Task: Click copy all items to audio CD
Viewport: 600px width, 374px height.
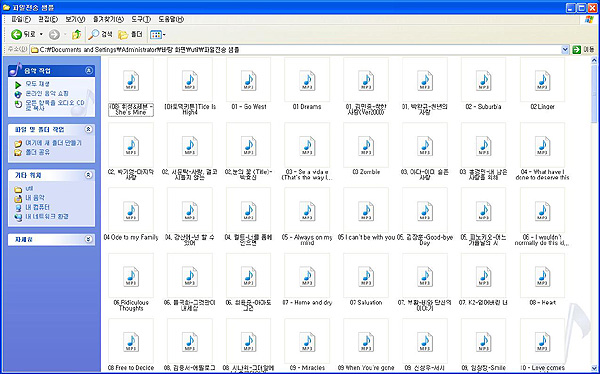Action: [x=54, y=105]
